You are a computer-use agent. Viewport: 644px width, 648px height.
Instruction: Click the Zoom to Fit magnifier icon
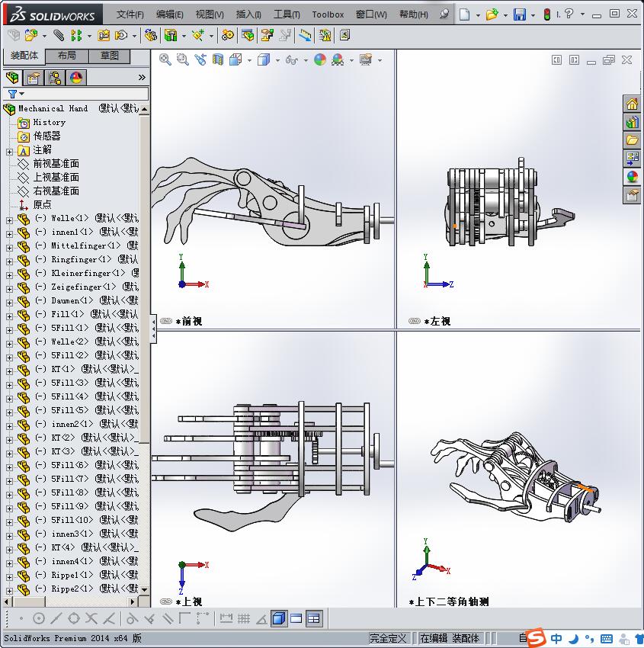(165, 59)
